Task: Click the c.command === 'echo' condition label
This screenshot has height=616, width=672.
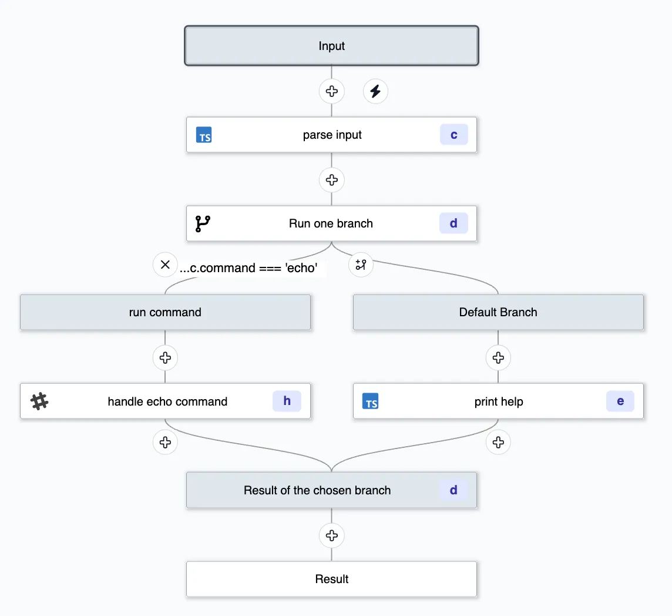Action: [x=249, y=268]
